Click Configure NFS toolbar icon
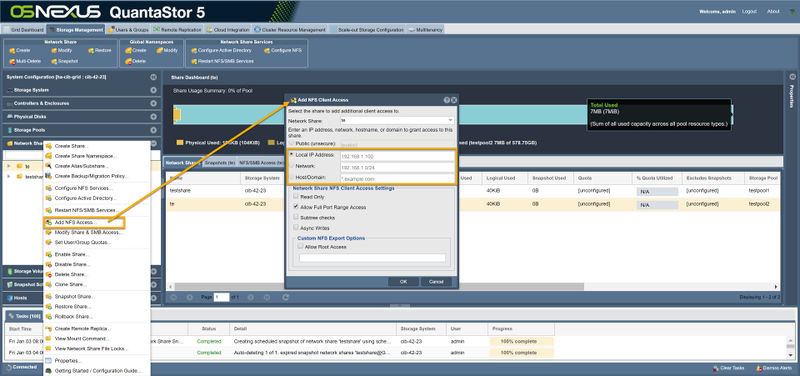The height and width of the screenshot is (376, 800). [x=267, y=51]
